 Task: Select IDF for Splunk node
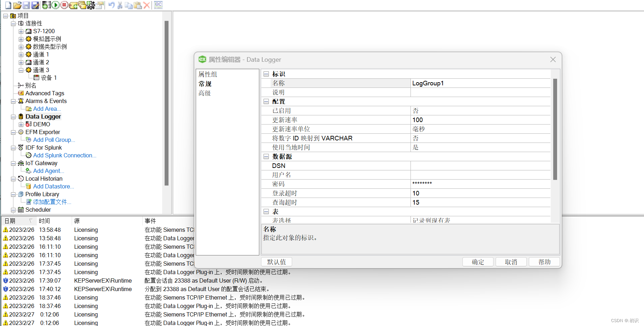[43, 147]
